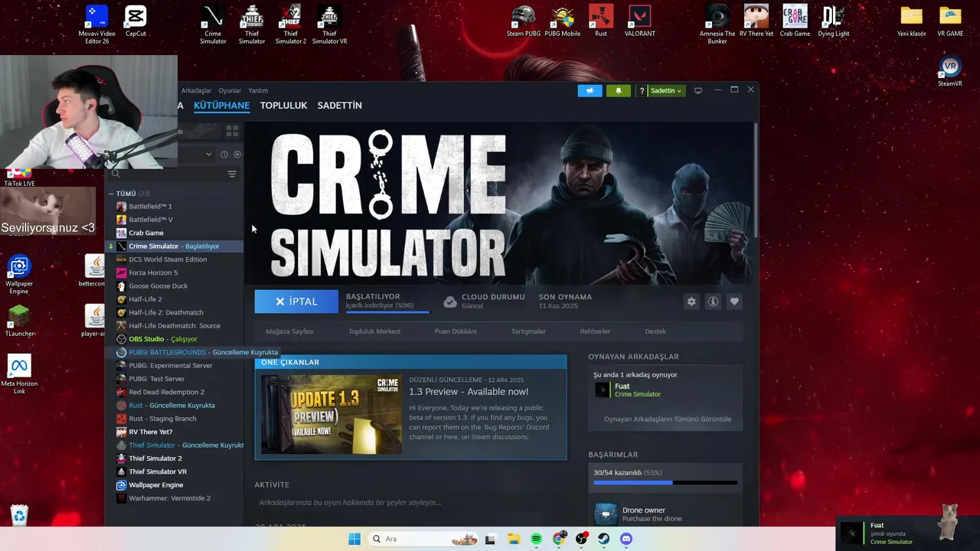Click the Steam help question mark
This screenshot has width=980, height=551.
[x=642, y=90]
